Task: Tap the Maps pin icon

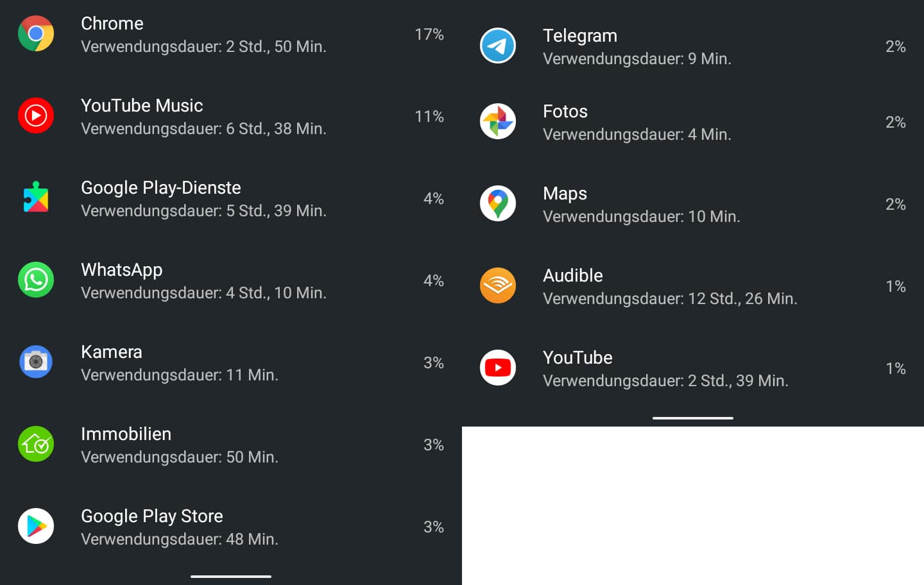Action: tap(498, 203)
